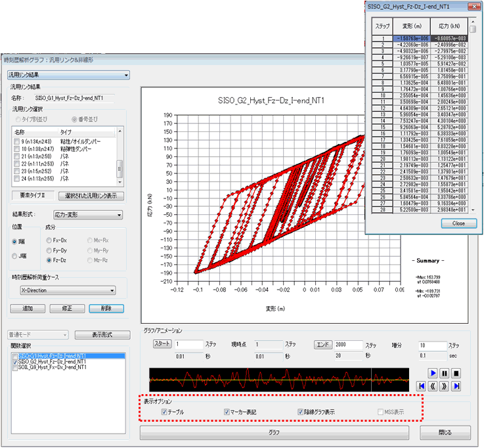Image resolution: width=484 pixels, height=448 pixels.
Task: Close the SISO_G2 table window
Action: point(473,6)
